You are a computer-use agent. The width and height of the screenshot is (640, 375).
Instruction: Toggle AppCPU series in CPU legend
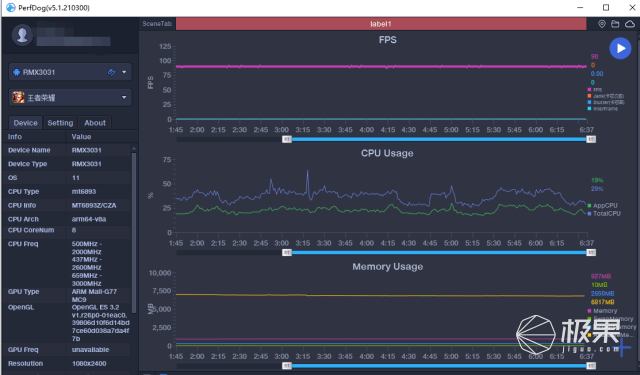pos(602,205)
